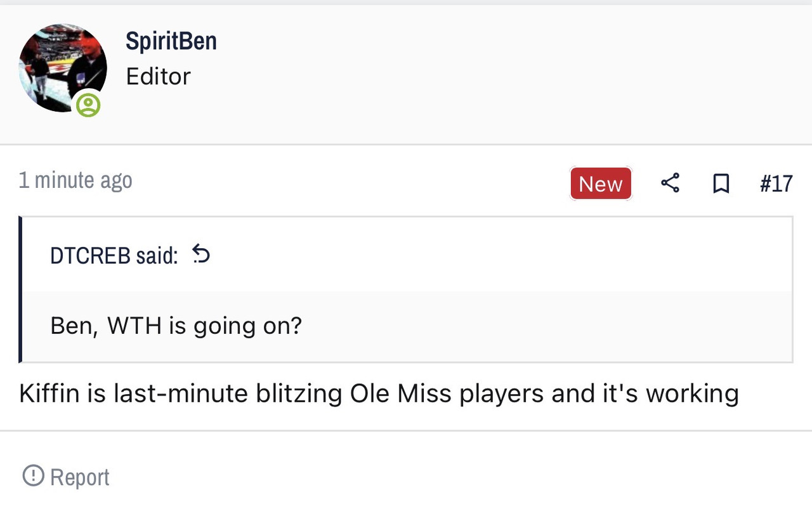Click the exclamation circle icon beside Report
812x518 pixels.
33,475
